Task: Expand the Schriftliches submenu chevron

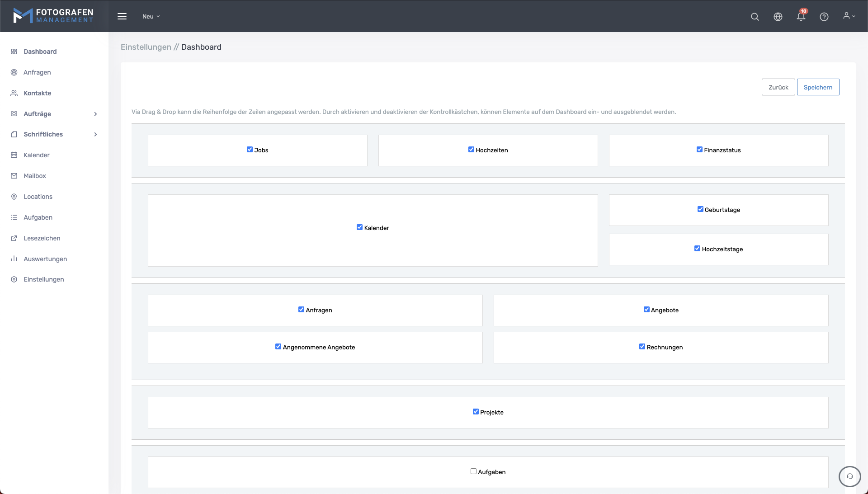Action: (95, 134)
